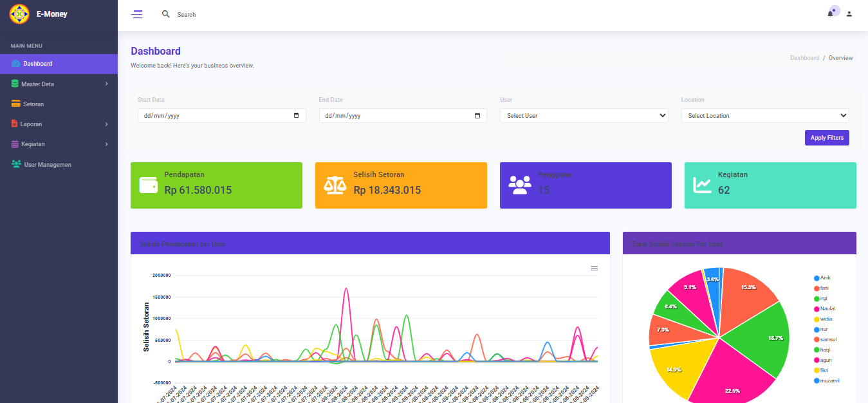Open the Overview breadcrumb link
Image resolution: width=868 pixels, height=403 pixels.
click(x=840, y=57)
